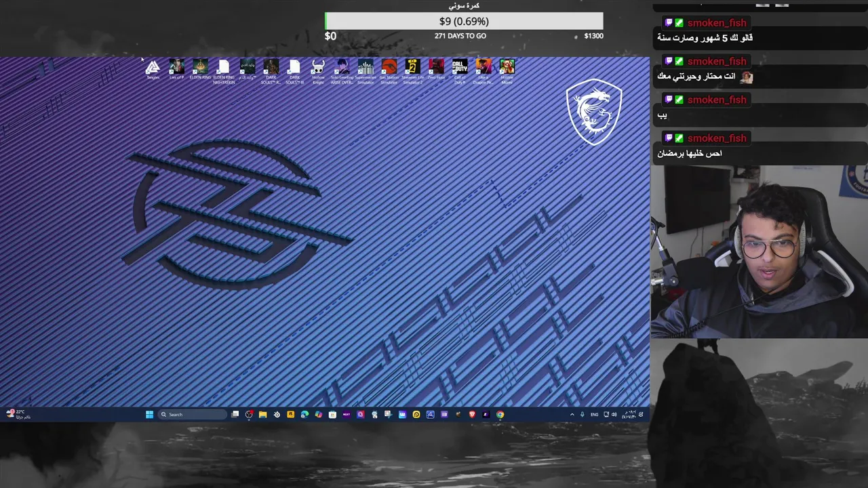The width and height of the screenshot is (868, 488).
Task: Open the Brave browser taskbar icon
Action: click(472, 414)
